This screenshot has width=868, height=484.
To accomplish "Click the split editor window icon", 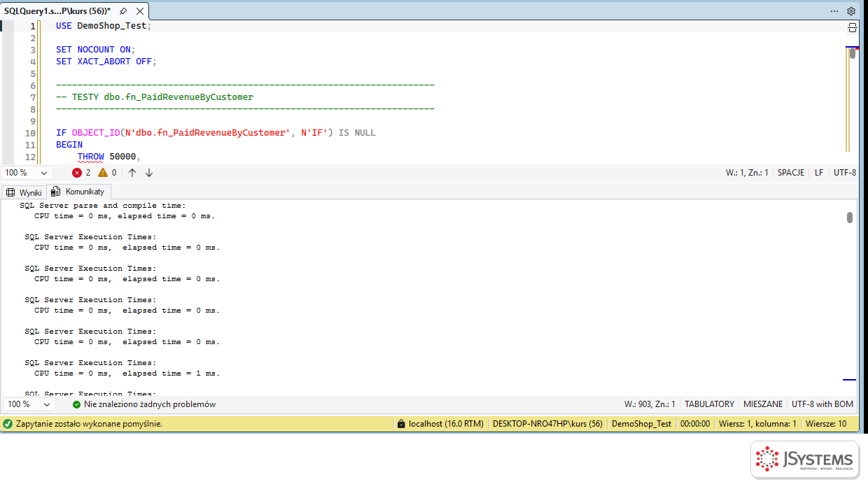I will (x=852, y=27).
